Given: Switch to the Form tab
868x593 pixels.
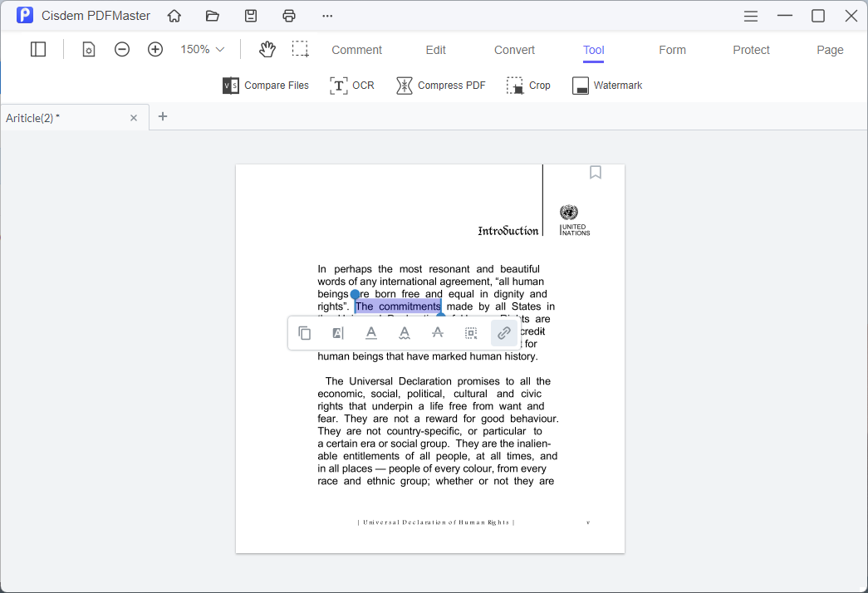Looking at the screenshot, I should (x=672, y=50).
